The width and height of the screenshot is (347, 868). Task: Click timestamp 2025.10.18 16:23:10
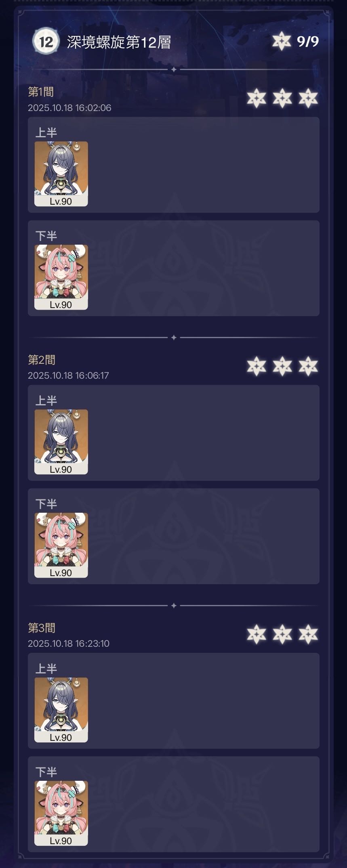[x=69, y=644]
